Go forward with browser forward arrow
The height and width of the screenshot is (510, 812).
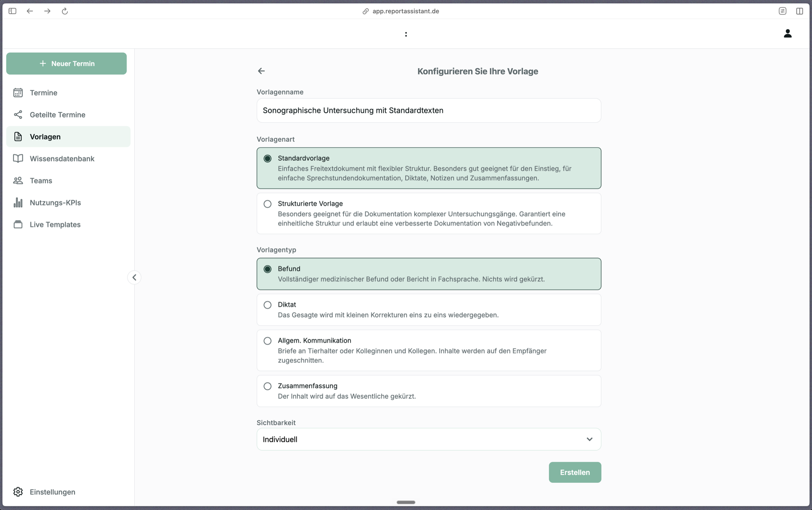(x=48, y=11)
